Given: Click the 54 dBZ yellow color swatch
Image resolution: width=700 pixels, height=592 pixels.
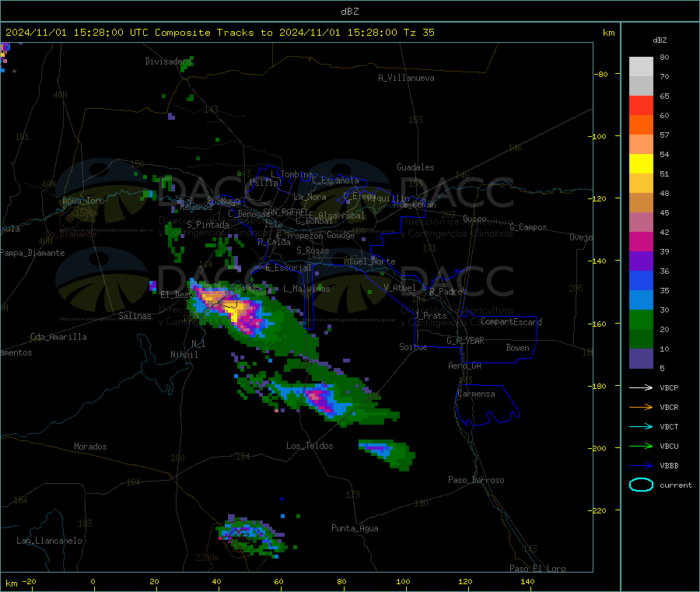Looking at the screenshot, I should 641,164.
